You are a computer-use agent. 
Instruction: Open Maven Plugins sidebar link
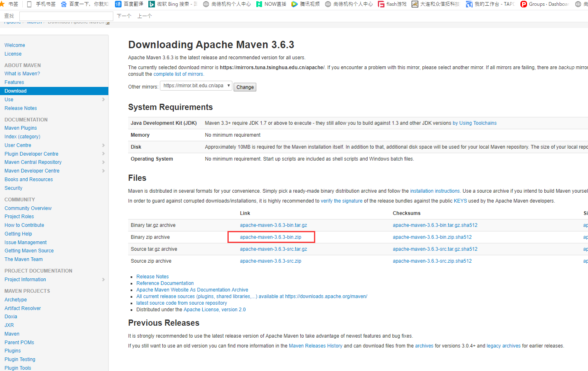coord(21,128)
